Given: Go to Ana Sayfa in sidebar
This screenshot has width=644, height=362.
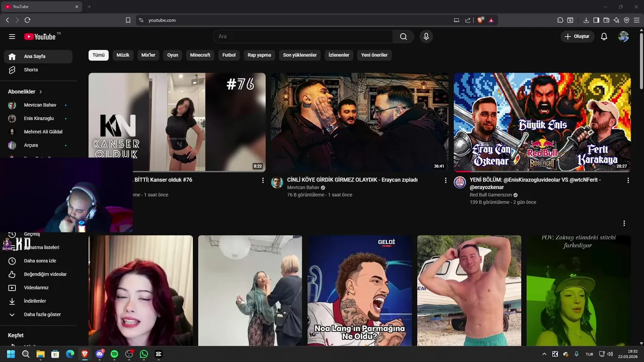Looking at the screenshot, I should coord(38,56).
